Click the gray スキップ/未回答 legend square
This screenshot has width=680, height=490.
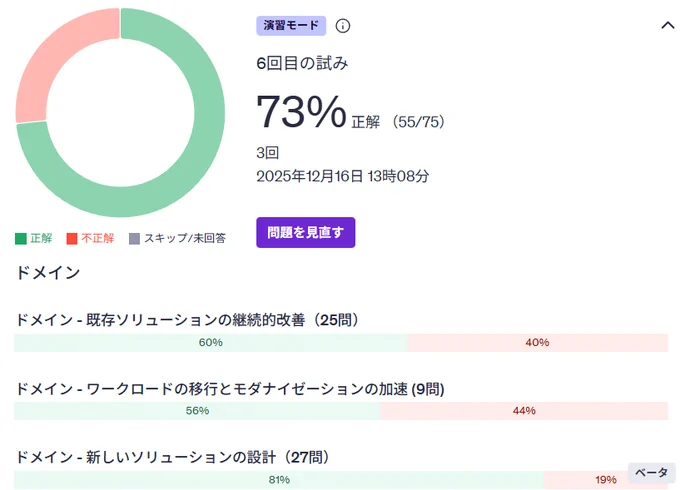[134, 238]
